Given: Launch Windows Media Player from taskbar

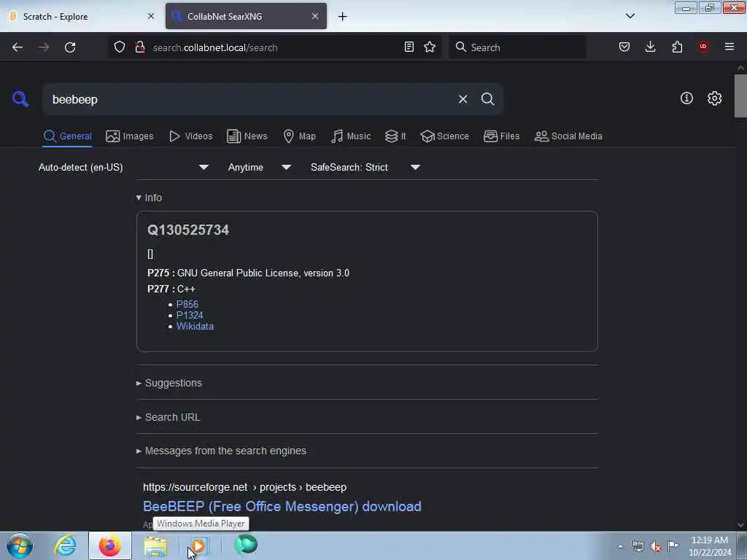Looking at the screenshot, I should tap(198, 545).
